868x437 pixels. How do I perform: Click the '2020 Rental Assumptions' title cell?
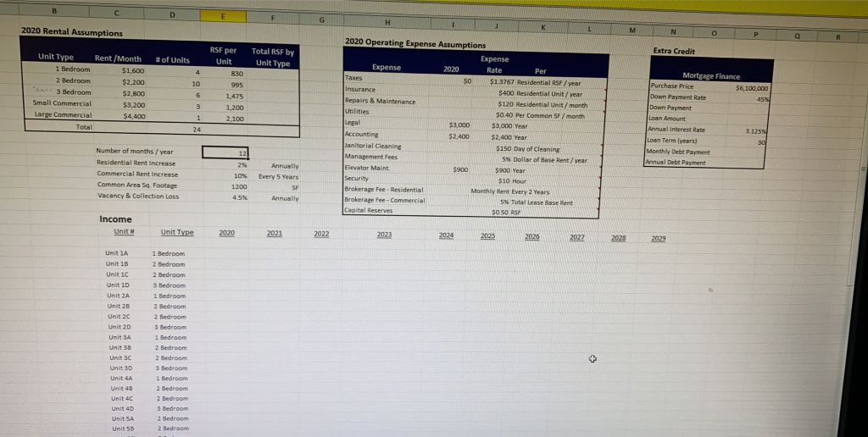tap(71, 32)
